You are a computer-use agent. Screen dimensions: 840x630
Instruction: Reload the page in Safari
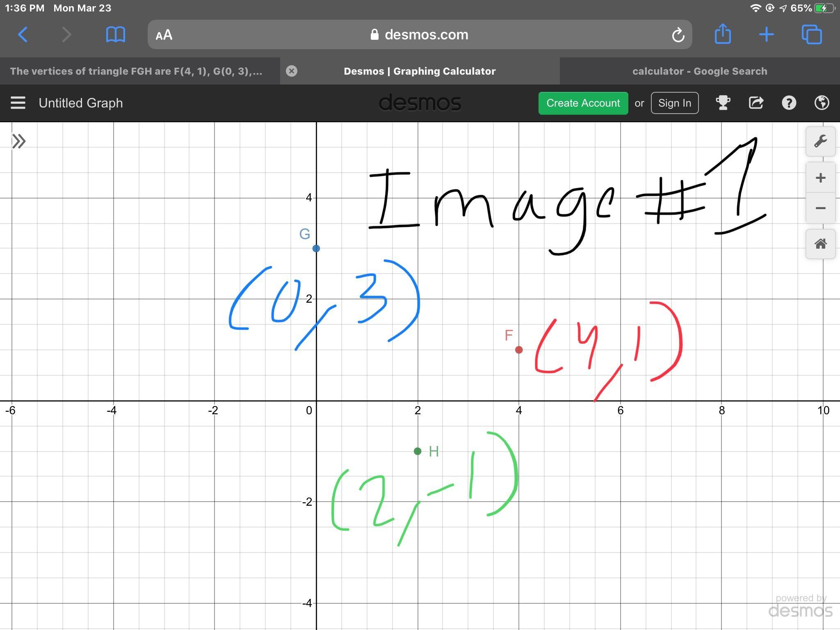(678, 35)
